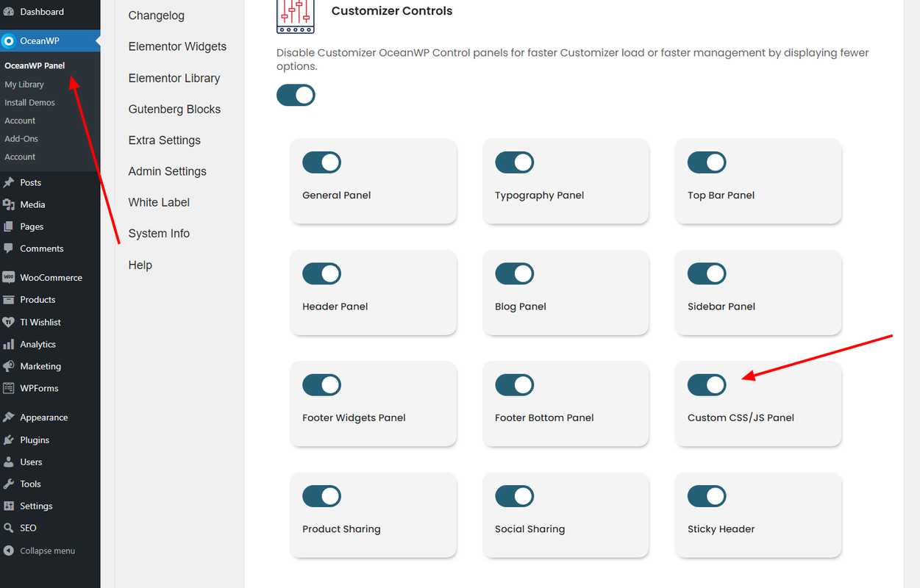Screen dimensions: 920x588
Task: Click the Dashboard menu label
Action: coord(42,12)
